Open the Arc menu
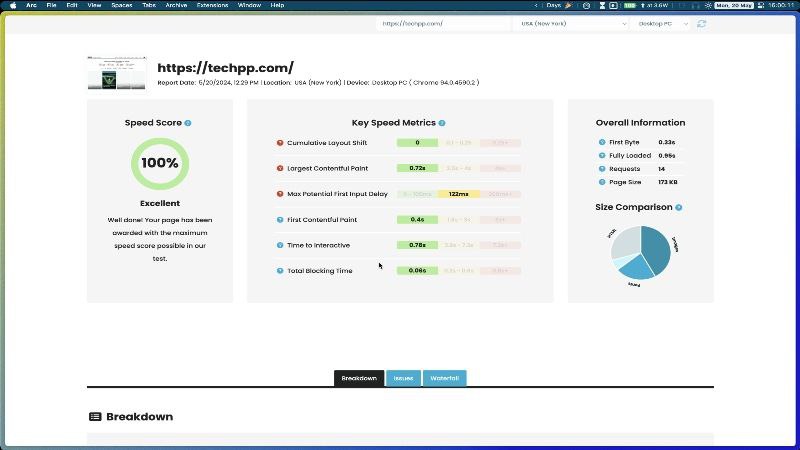Screen dimensions: 800x450 coord(31,5)
